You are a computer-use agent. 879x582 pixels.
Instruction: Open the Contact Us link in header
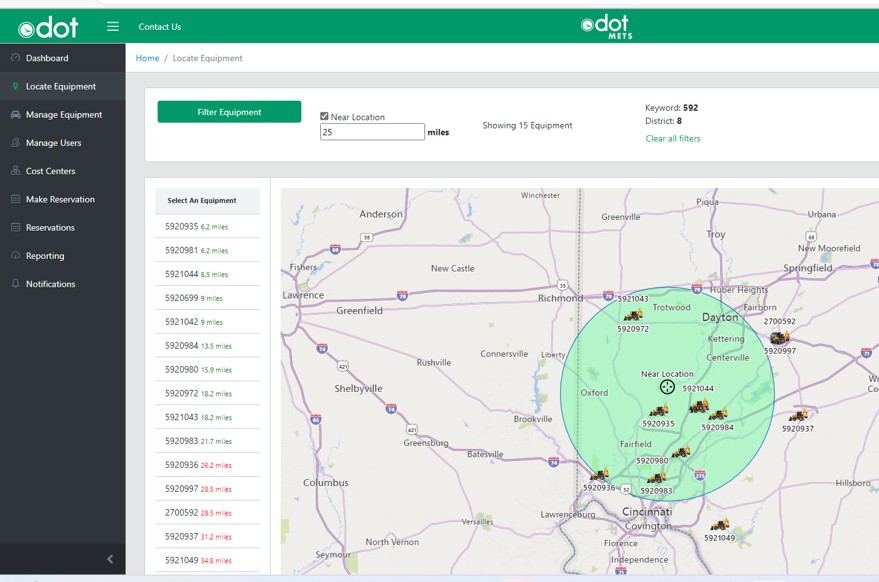(x=160, y=27)
